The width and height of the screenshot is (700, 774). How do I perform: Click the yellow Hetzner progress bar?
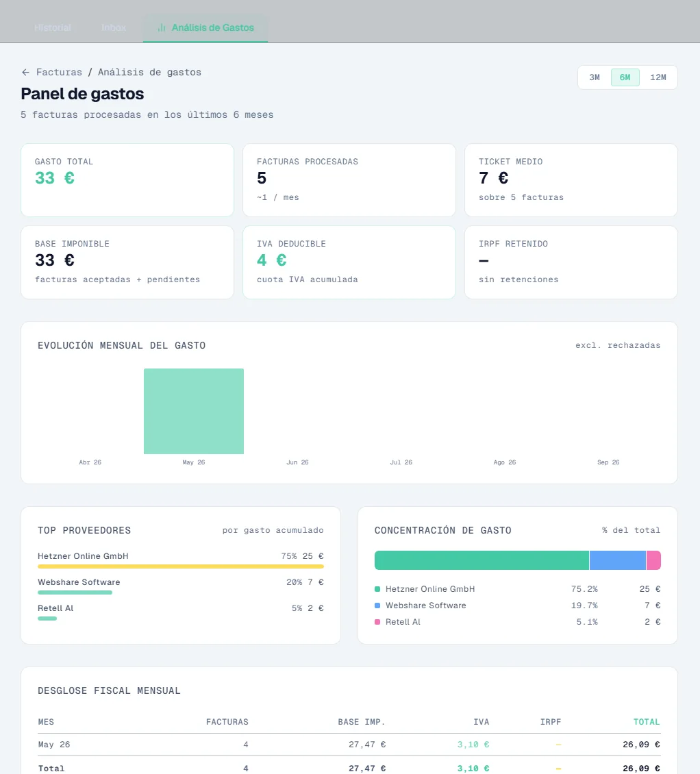pos(181,566)
